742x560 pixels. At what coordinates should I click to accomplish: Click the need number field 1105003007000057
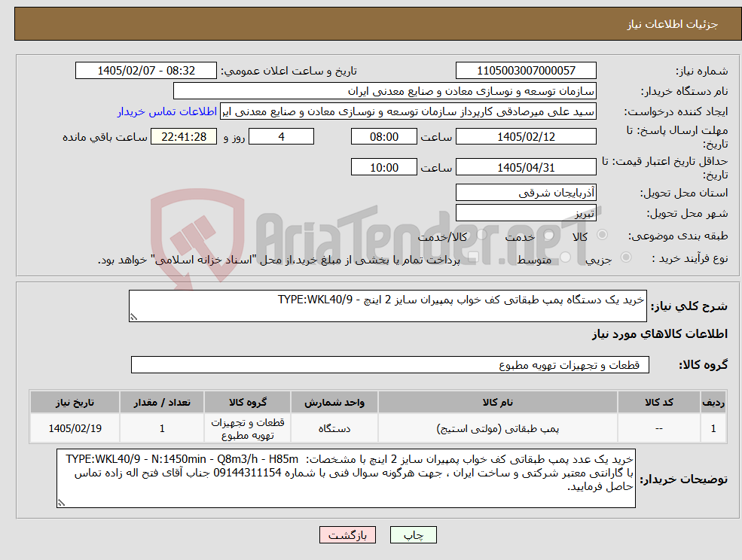click(x=526, y=71)
